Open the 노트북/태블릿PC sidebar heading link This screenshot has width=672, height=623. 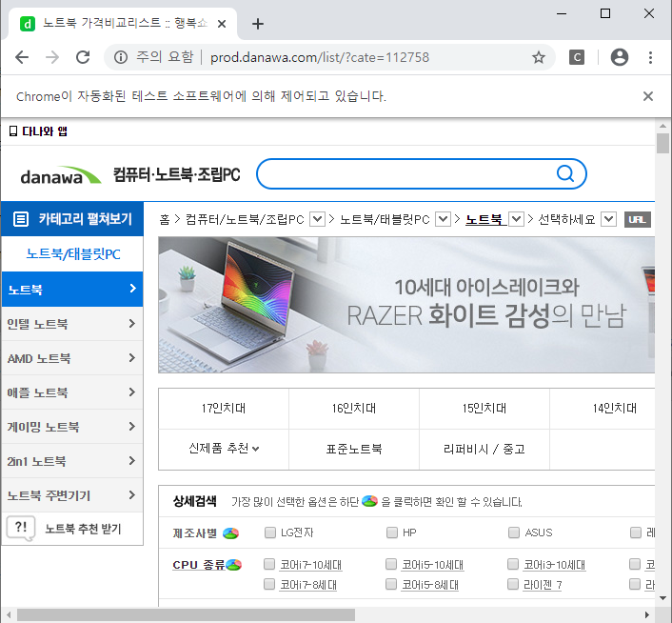click(x=73, y=253)
